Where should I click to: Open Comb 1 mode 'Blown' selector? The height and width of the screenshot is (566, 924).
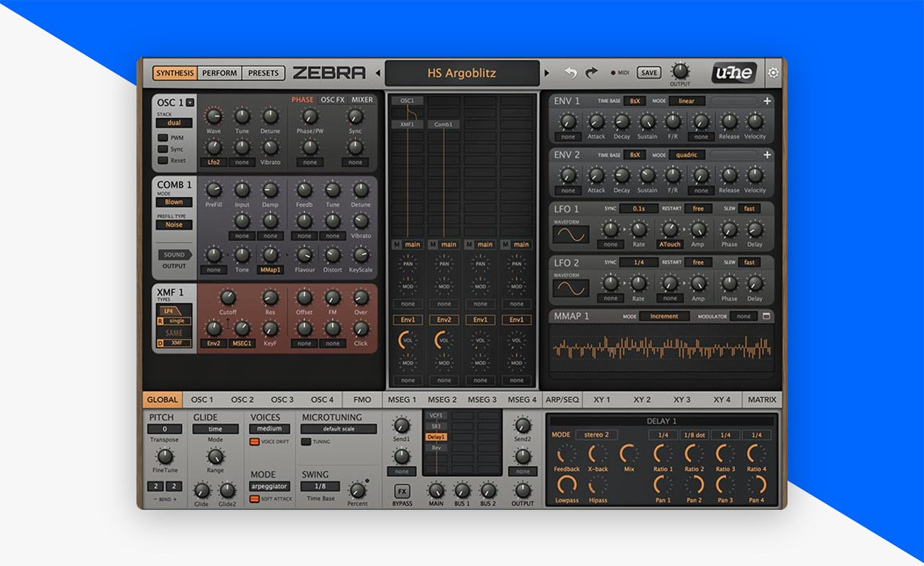[174, 202]
